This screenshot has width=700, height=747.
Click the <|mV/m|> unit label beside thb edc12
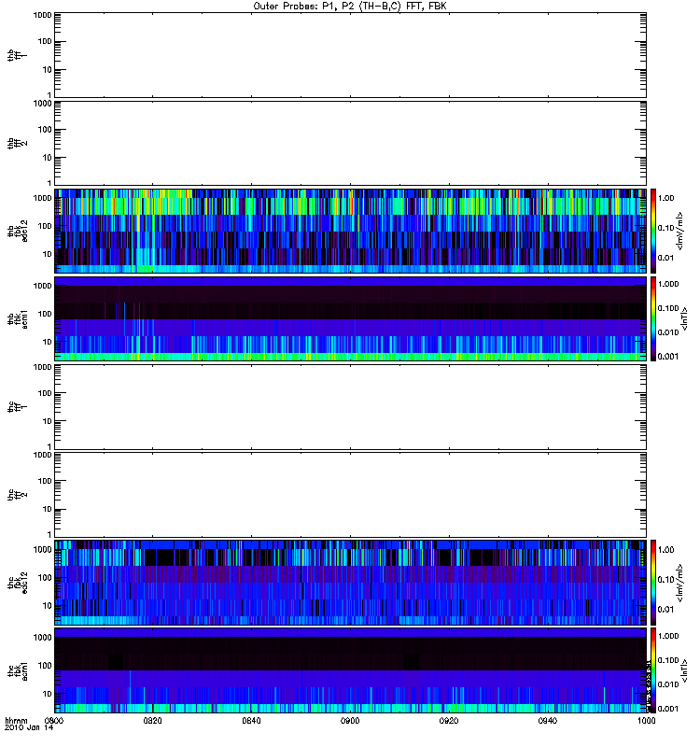tap(680, 231)
